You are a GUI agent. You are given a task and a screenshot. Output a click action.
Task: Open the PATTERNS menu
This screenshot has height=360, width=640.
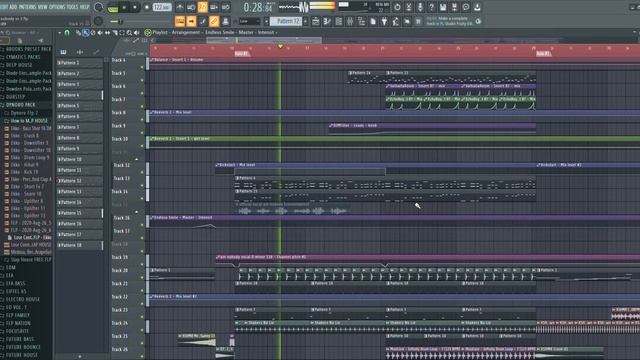[x=27, y=7]
